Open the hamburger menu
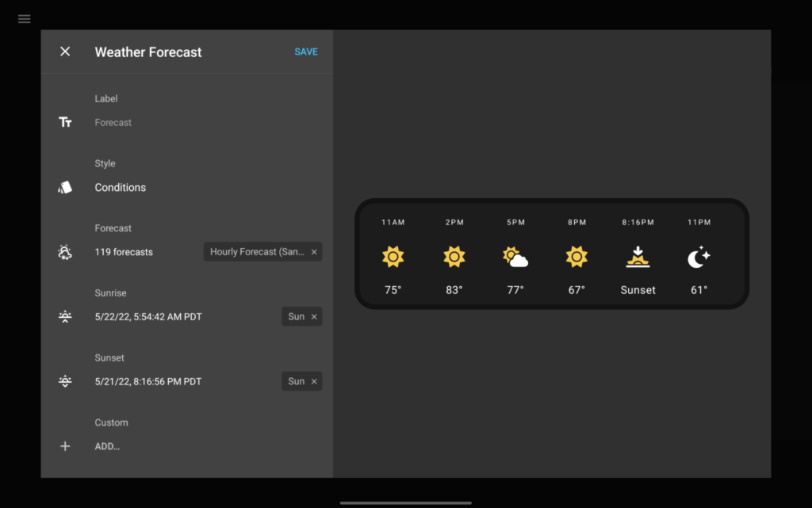This screenshot has height=508, width=812. 24,19
